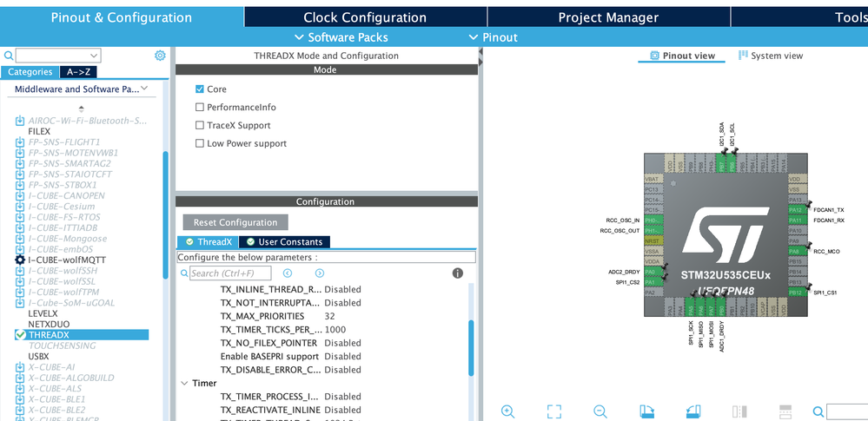Select NETXDUO in middleware list

pos(49,324)
